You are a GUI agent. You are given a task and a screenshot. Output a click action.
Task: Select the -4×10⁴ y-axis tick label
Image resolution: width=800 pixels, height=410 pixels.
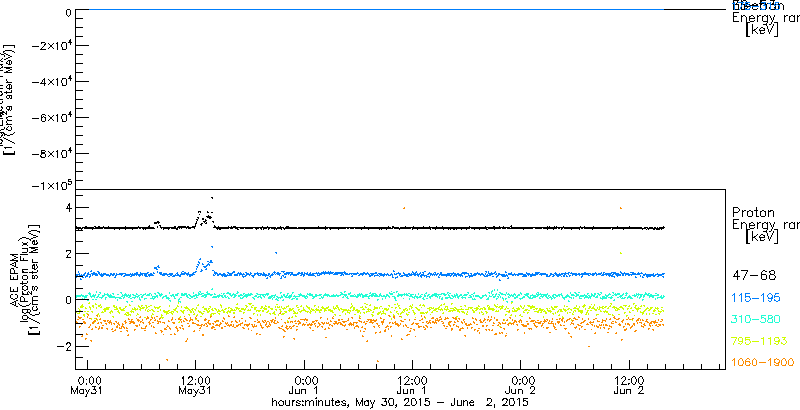click(50, 82)
